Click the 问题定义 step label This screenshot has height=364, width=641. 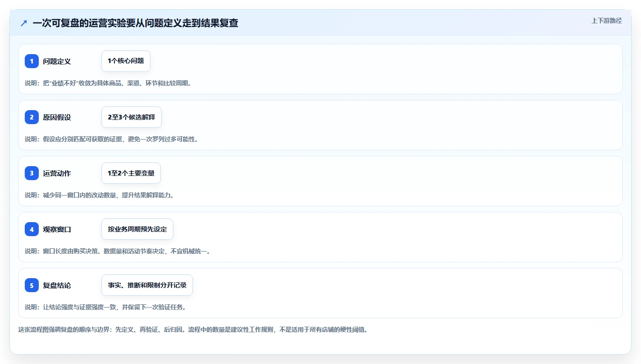pos(57,61)
